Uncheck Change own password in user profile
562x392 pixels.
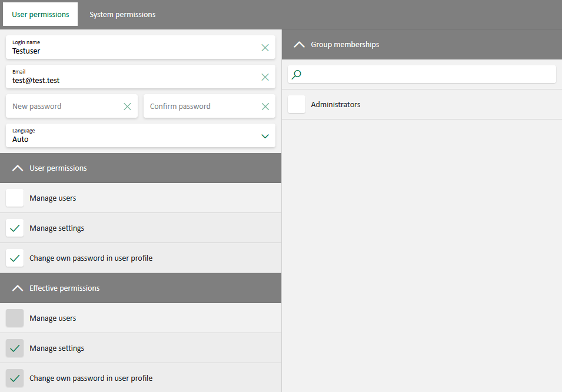pyautogui.click(x=15, y=258)
